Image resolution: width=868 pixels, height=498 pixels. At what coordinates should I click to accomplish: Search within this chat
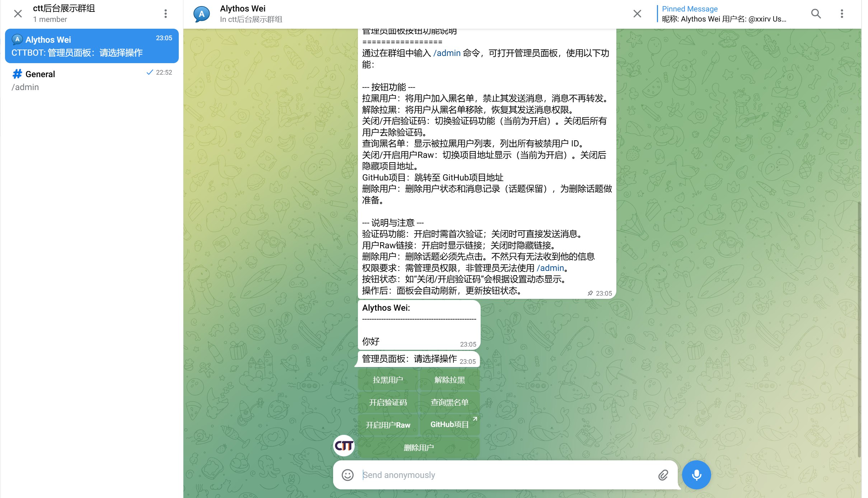click(816, 14)
